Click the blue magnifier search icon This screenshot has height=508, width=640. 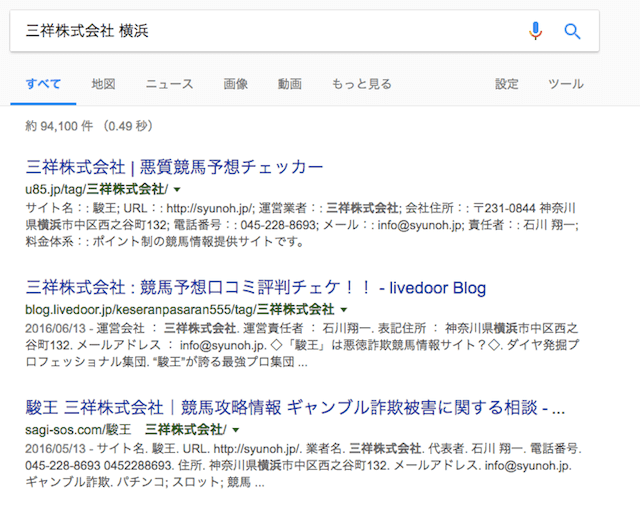(x=572, y=31)
